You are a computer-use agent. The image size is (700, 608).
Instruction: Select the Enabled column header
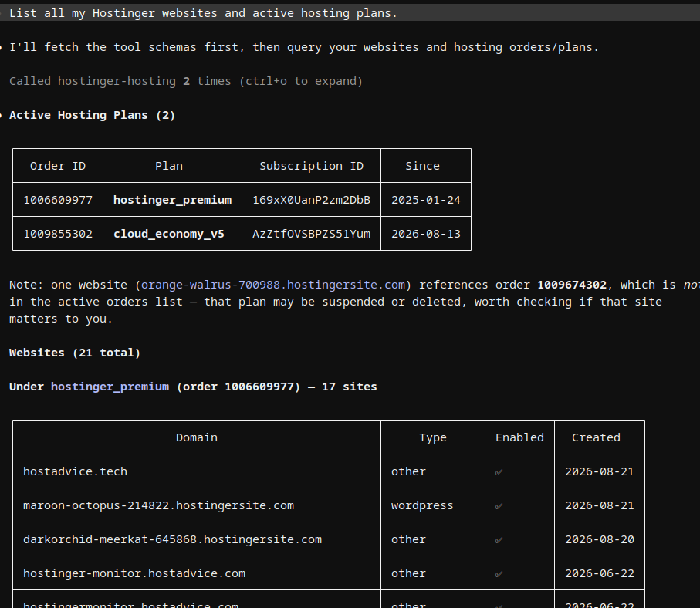click(x=519, y=437)
